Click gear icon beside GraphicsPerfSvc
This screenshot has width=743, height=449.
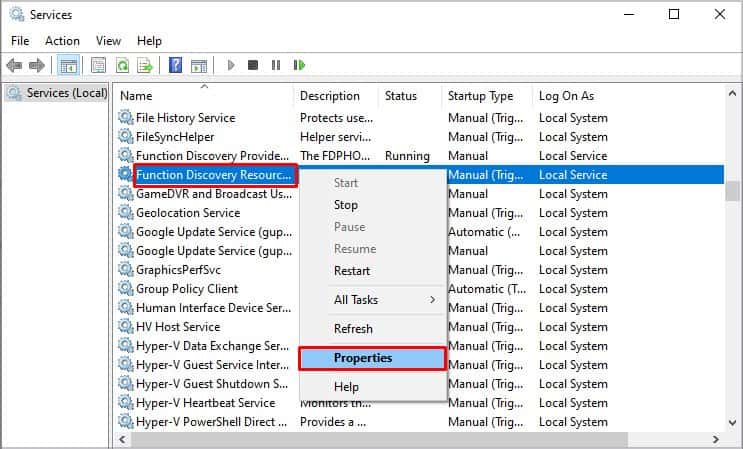(x=126, y=269)
